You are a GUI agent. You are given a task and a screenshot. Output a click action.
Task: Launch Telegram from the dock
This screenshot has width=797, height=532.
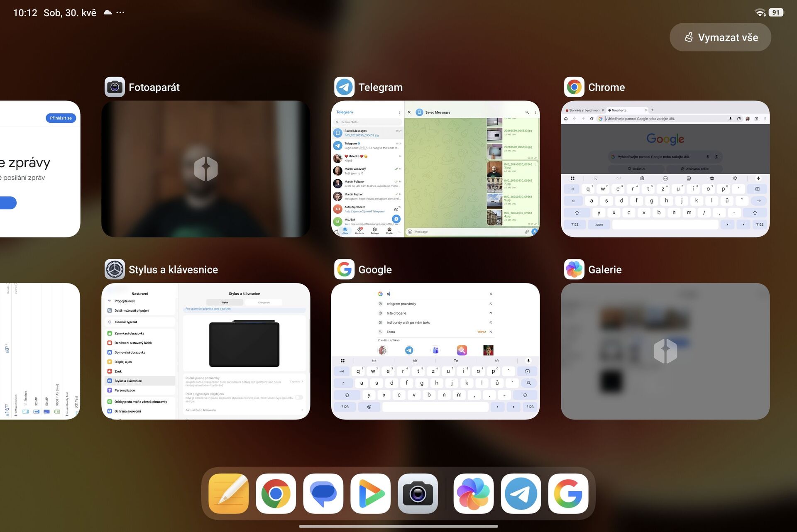(x=521, y=493)
